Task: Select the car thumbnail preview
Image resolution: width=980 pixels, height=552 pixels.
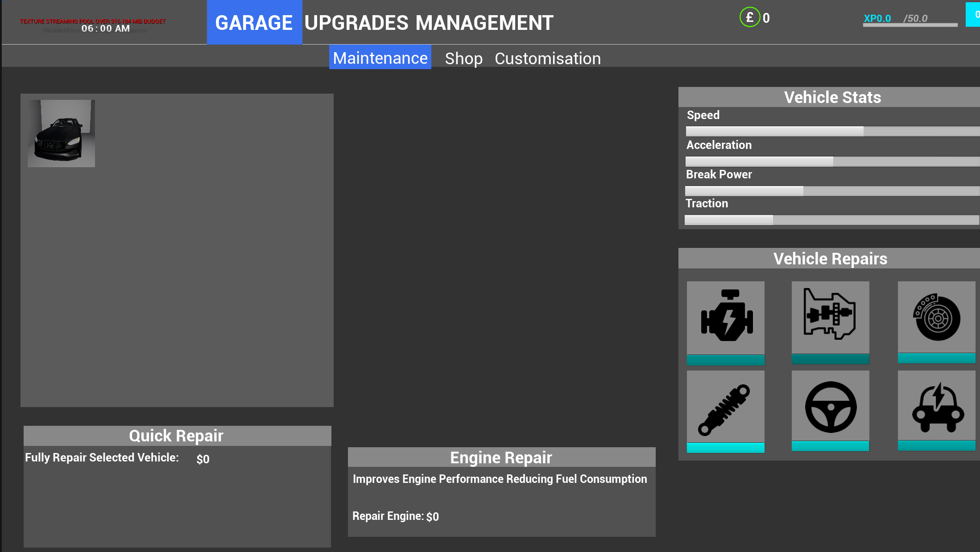Action: (61, 133)
